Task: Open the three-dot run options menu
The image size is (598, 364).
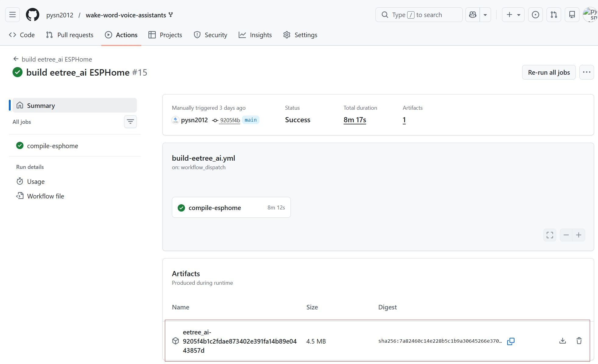Action: [x=586, y=72]
